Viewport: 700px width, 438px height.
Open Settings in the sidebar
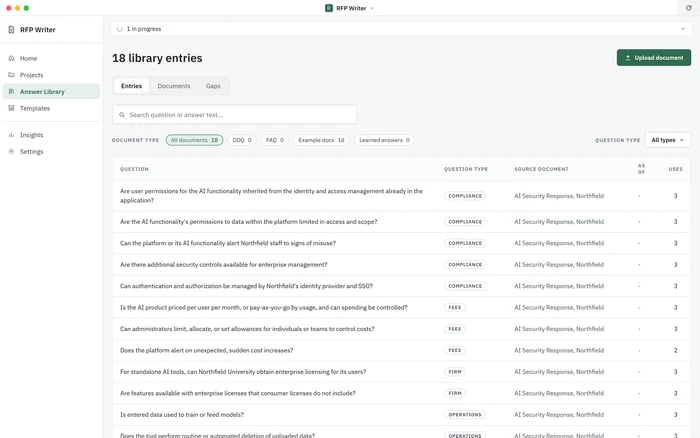pos(51,151)
